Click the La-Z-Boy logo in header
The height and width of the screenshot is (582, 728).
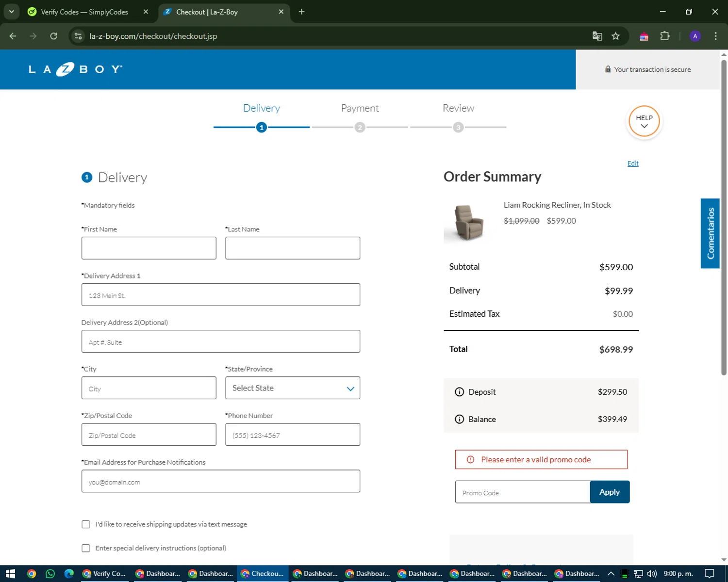(75, 69)
